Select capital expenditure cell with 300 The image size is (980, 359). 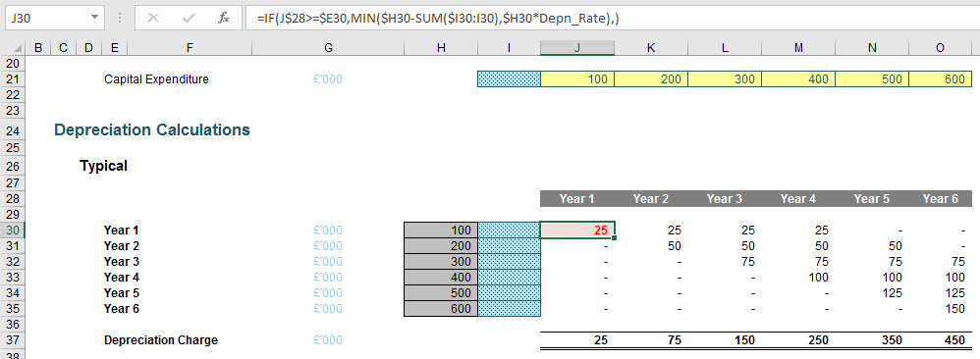(x=725, y=79)
